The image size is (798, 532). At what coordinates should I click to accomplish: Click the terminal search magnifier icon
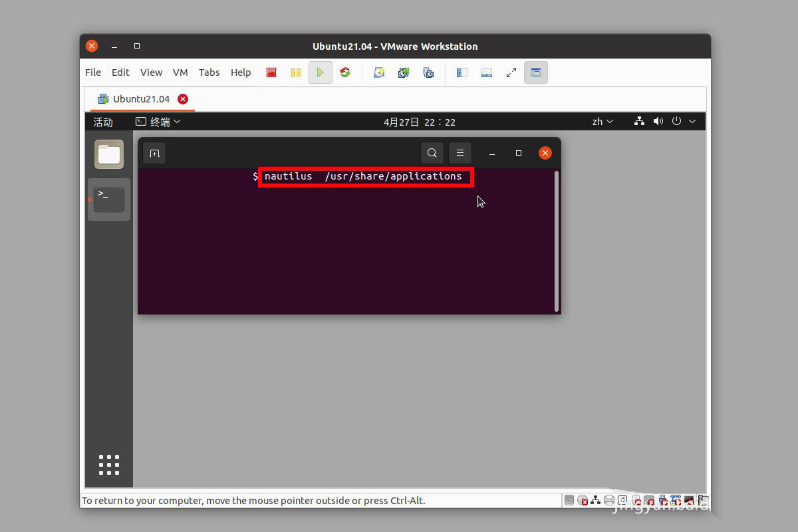point(432,153)
